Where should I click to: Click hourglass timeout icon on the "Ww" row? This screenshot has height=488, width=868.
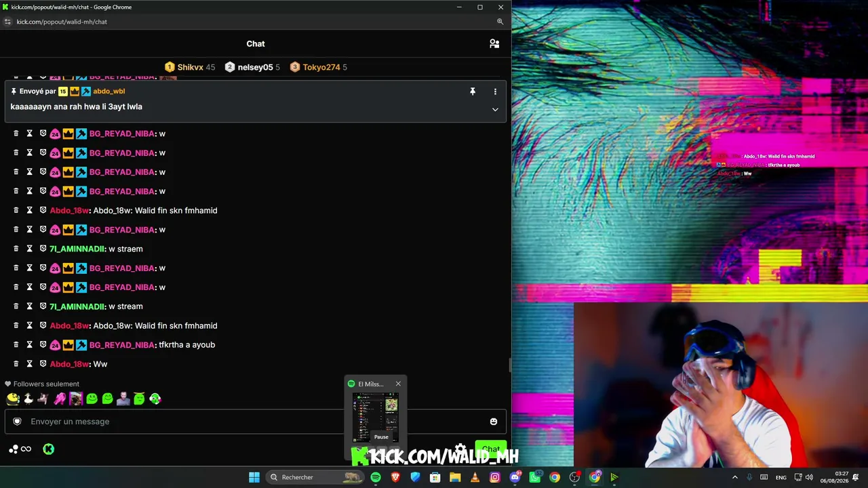coord(29,364)
